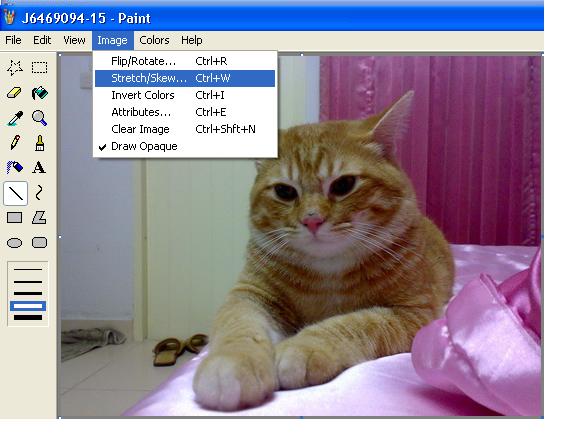Screen dimensions: 571x437
Task: Select the Text tool
Action: [x=39, y=168]
